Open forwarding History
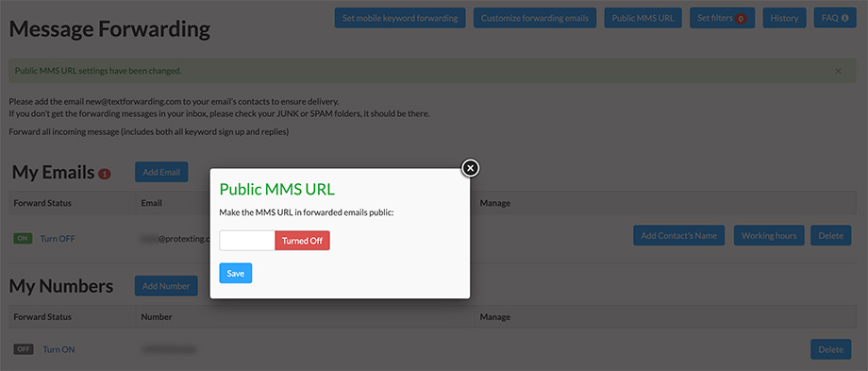 click(x=784, y=18)
